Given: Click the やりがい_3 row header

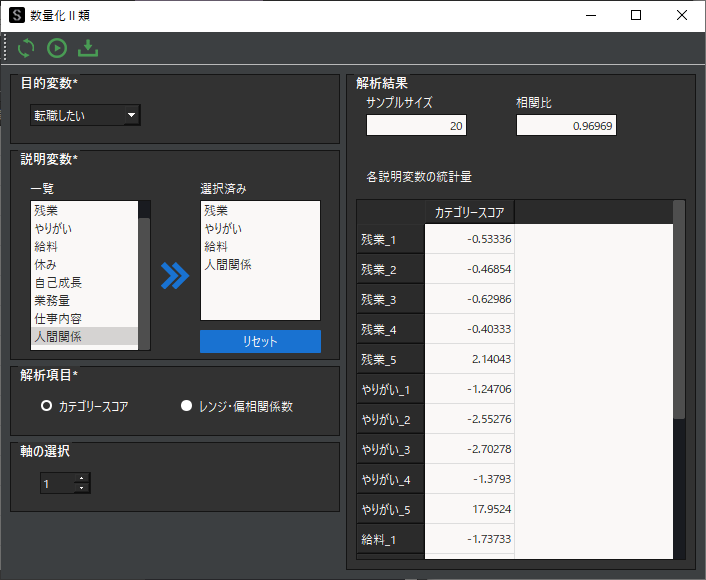Looking at the screenshot, I should tap(390, 449).
